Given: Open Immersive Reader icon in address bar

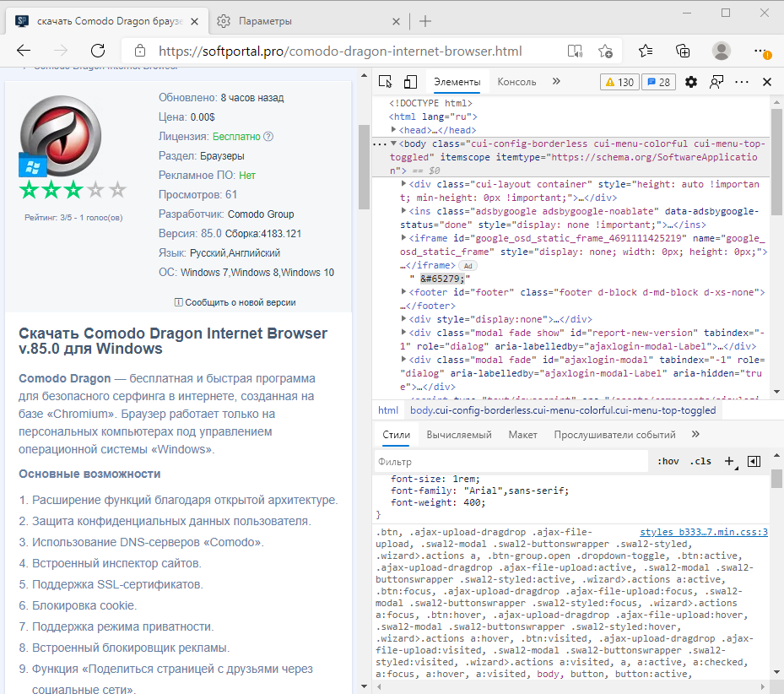Looking at the screenshot, I should coord(576,51).
